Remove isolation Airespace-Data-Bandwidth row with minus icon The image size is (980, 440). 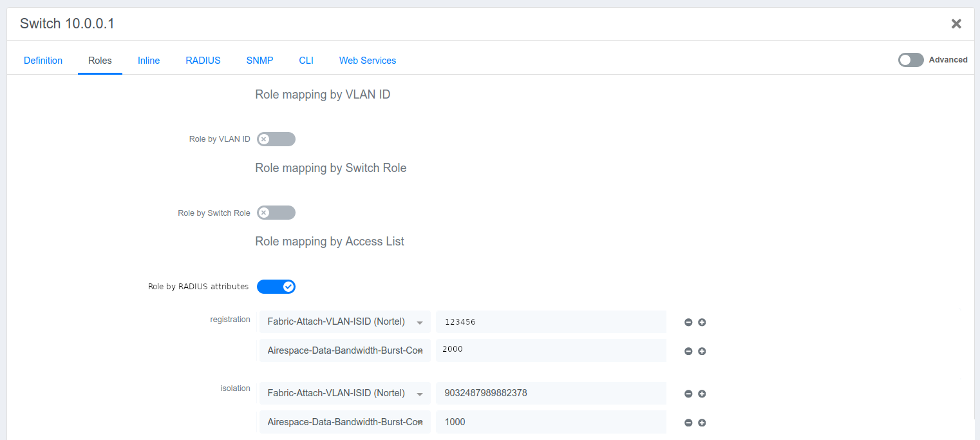click(x=688, y=423)
